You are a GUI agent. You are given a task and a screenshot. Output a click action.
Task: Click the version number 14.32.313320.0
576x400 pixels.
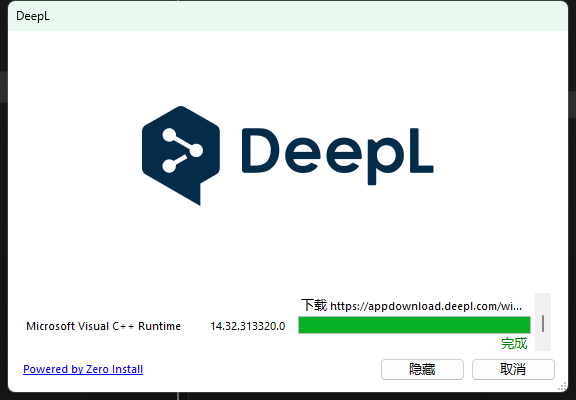tap(248, 326)
